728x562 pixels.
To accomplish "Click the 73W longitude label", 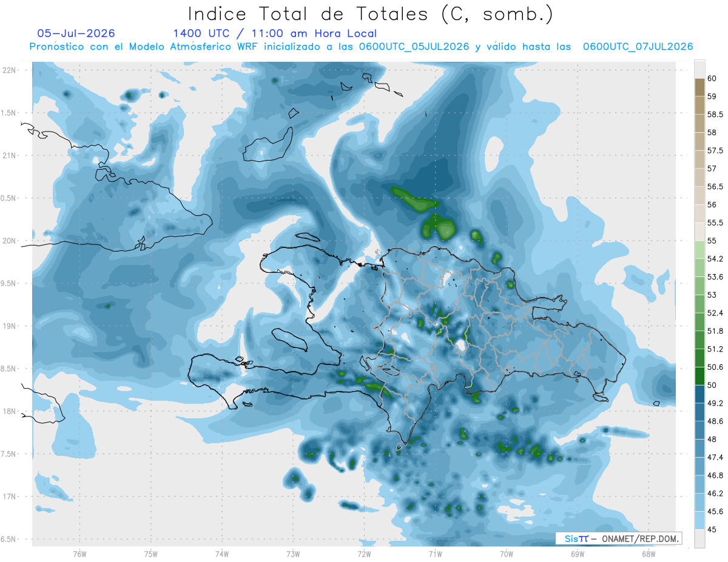I will tap(293, 554).
